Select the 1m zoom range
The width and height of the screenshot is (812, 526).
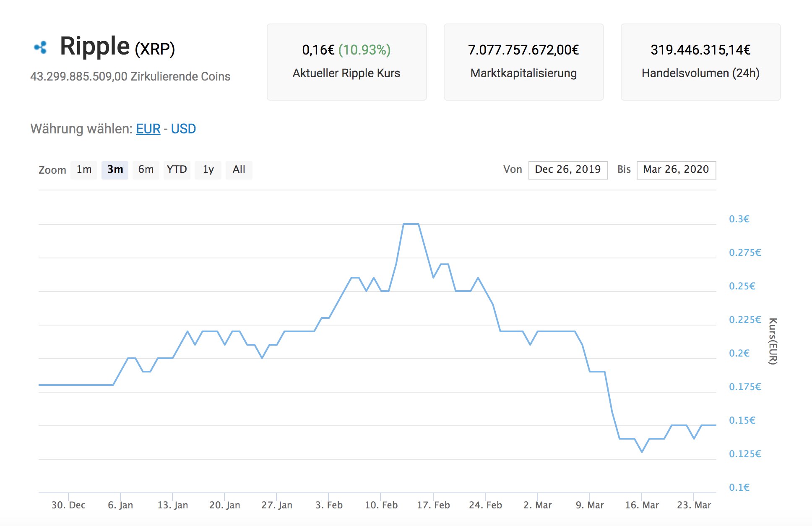tap(84, 170)
